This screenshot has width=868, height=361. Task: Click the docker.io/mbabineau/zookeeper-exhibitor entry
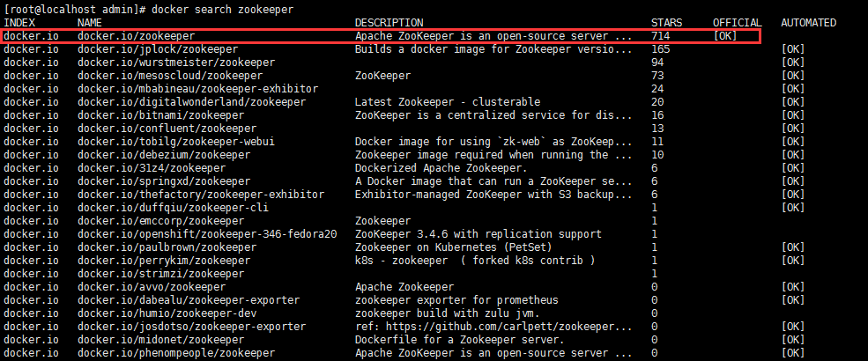[197, 89]
